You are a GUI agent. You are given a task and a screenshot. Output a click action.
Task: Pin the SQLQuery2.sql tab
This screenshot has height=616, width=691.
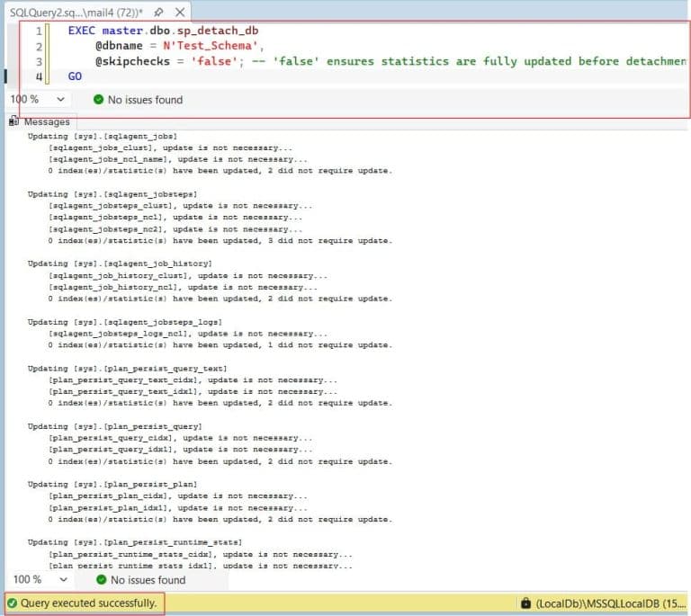tap(158, 13)
